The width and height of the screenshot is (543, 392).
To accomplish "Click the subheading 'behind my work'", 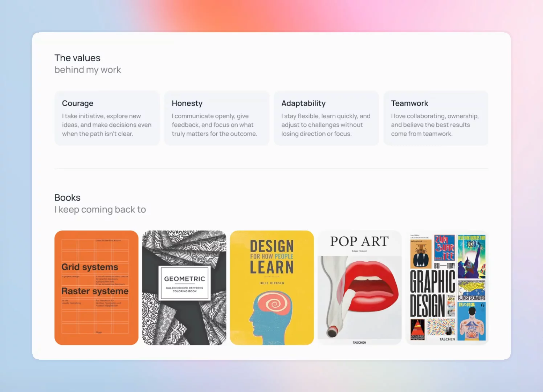I will click(88, 70).
